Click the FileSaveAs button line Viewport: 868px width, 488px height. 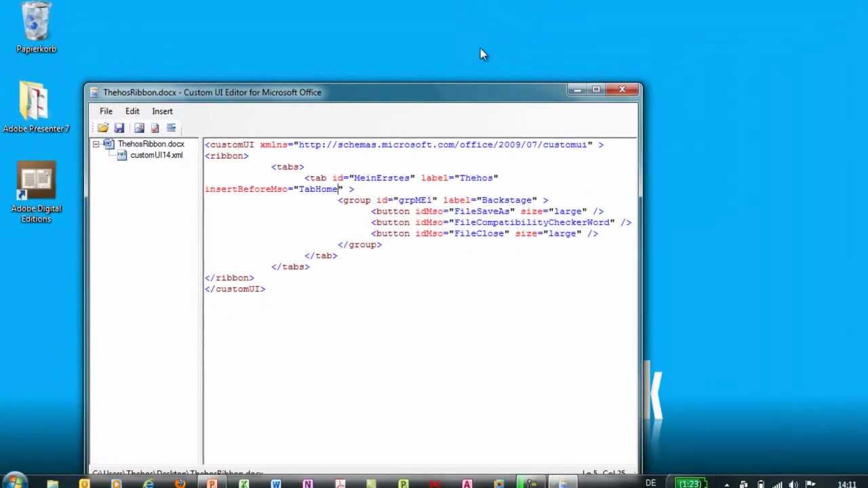click(x=487, y=211)
